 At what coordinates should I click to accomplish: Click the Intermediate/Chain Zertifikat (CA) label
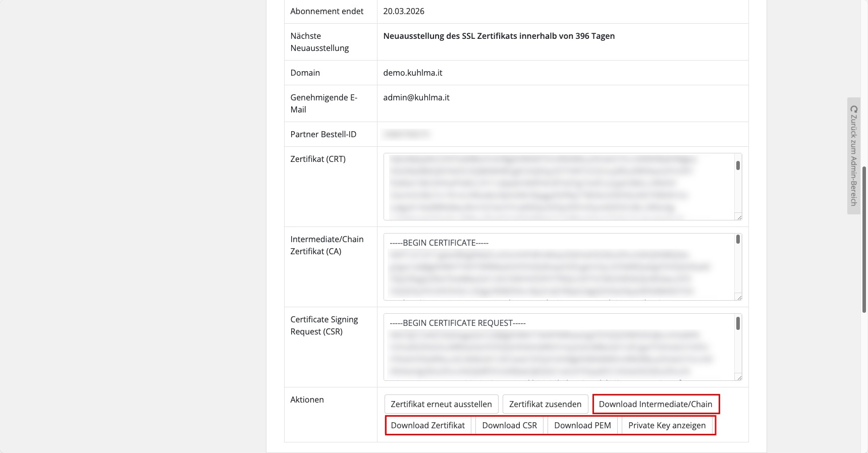click(327, 245)
